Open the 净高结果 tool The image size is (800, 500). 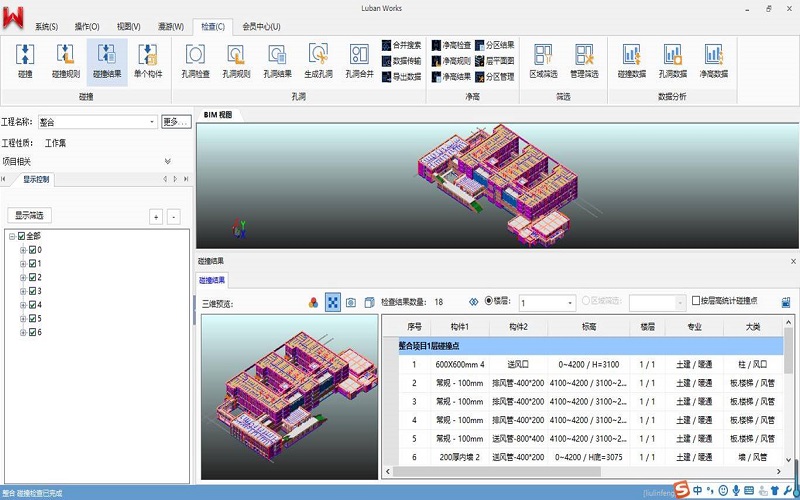click(x=451, y=77)
